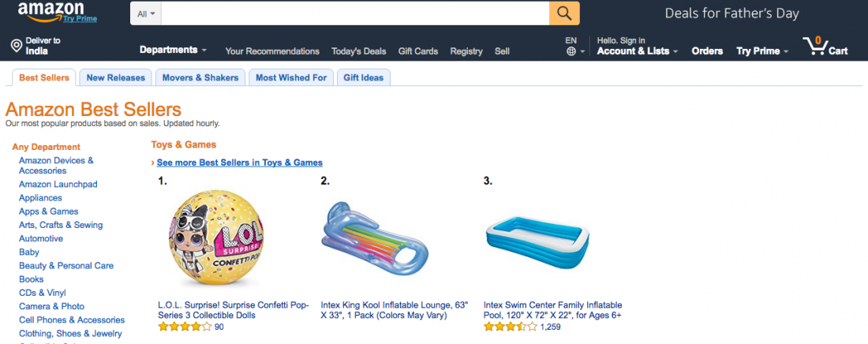
Task: See more Best Sellers in Toys & Games
Action: 239,163
